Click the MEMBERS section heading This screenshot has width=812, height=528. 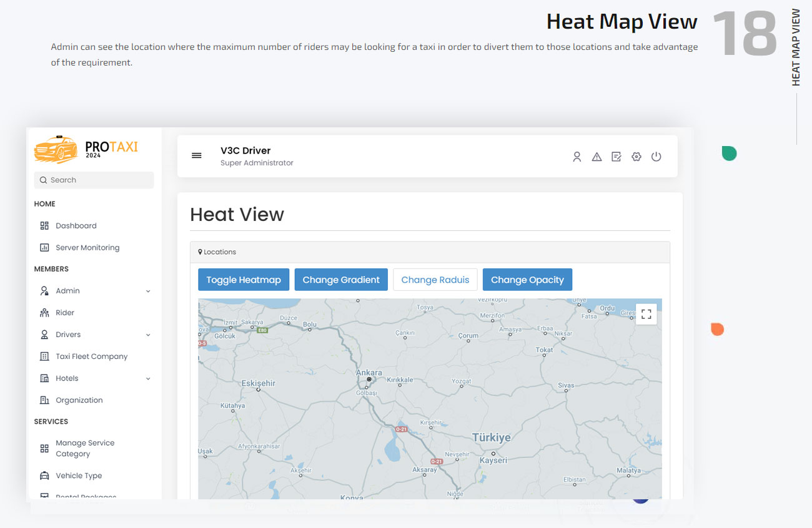click(x=51, y=269)
